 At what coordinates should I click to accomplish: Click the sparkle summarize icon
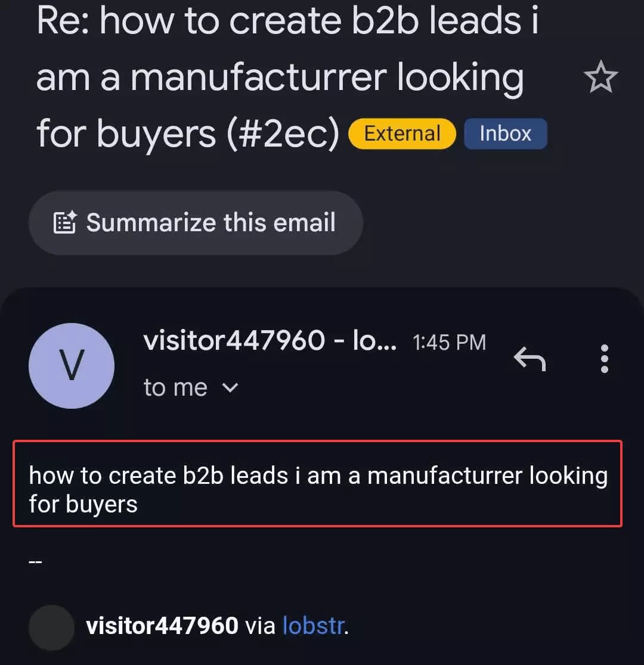65,222
